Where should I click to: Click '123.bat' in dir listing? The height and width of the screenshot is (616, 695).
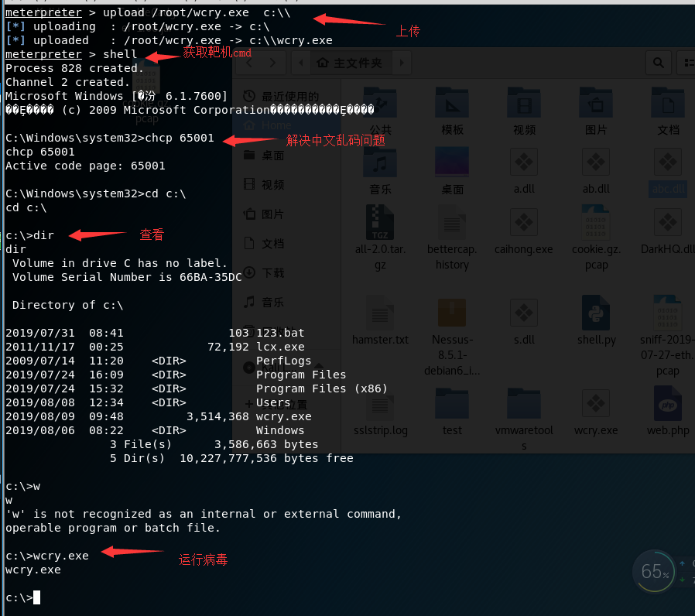280,333
